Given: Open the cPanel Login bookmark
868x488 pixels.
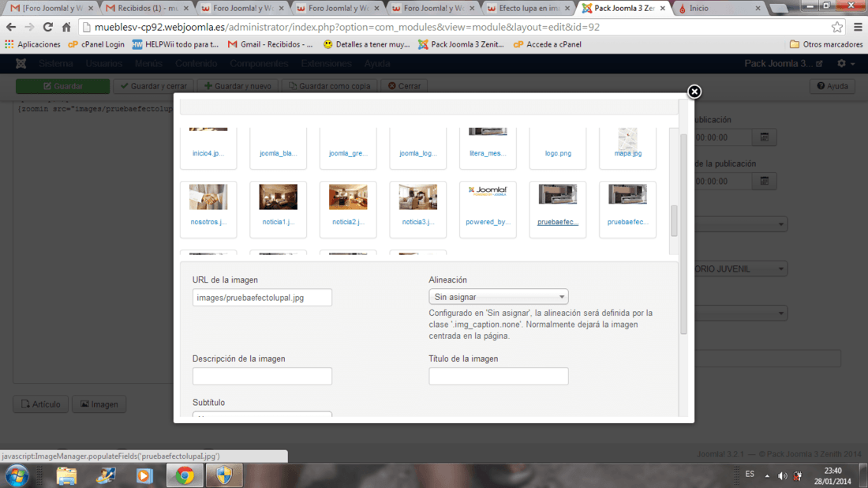Looking at the screenshot, I should pyautogui.click(x=96, y=44).
